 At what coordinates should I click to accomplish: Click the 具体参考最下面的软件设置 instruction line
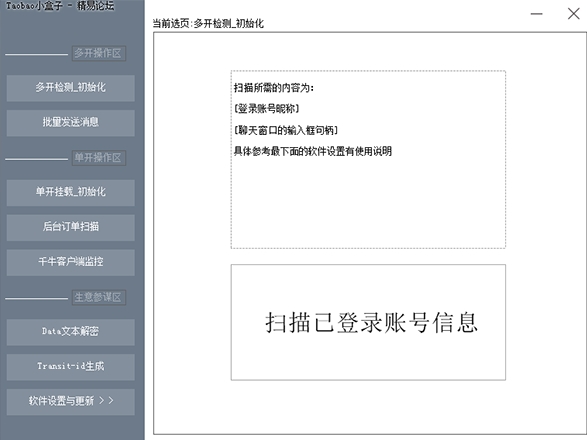pos(313,151)
